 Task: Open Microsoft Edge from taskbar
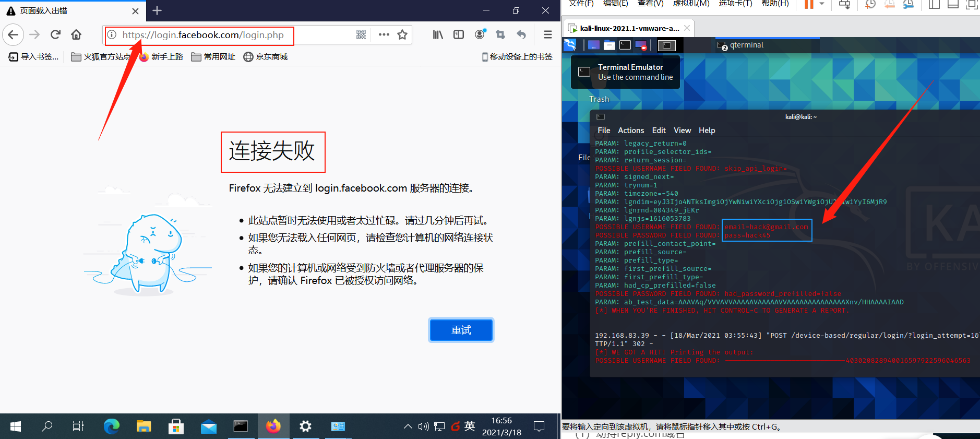112,426
